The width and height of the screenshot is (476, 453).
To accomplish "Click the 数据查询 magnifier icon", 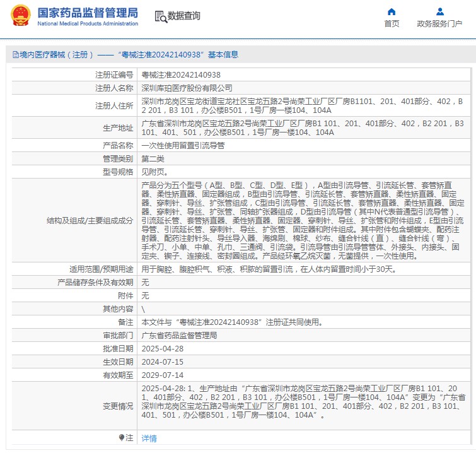I will [x=161, y=16].
